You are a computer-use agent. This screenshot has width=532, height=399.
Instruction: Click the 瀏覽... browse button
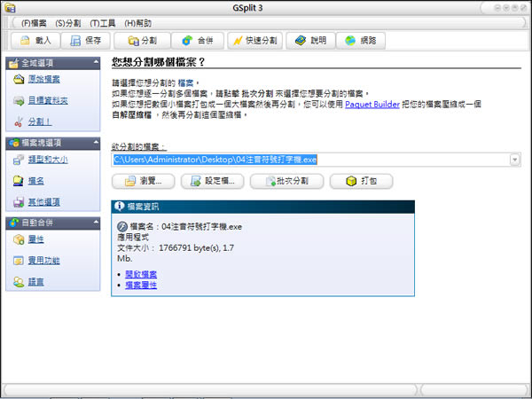tap(143, 181)
